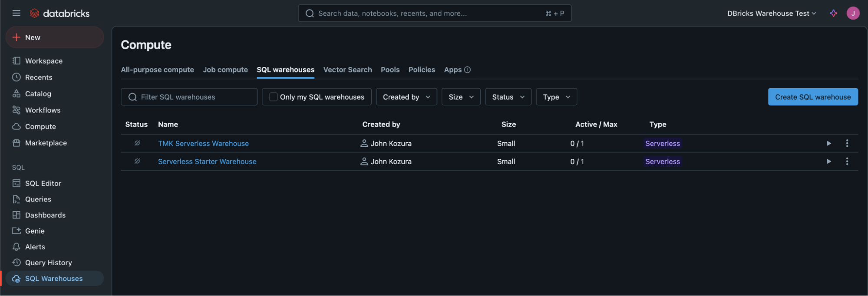Click the Databricks logo

[x=59, y=13]
